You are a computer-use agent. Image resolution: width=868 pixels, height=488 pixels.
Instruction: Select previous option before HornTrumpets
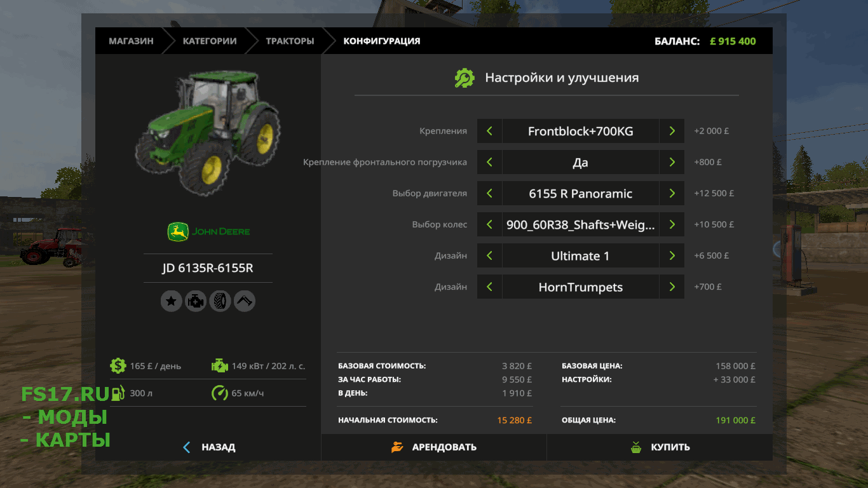pos(489,287)
